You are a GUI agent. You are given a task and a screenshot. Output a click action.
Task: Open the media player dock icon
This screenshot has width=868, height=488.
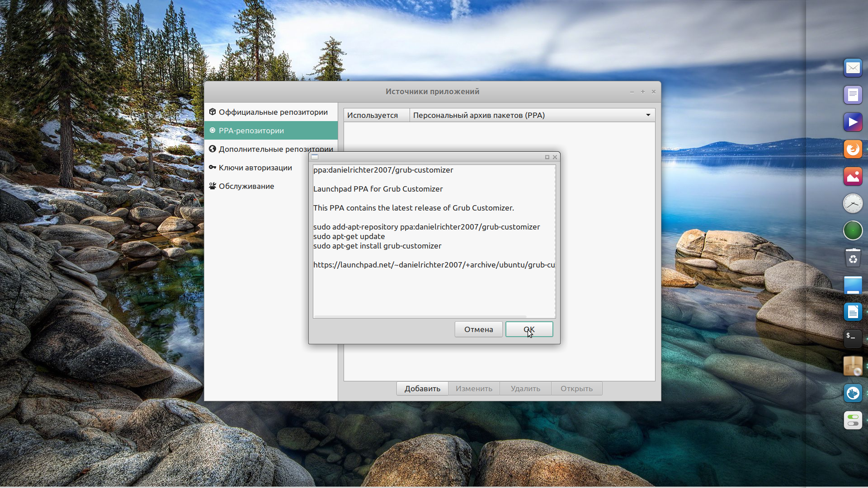pyautogui.click(x=853, y=122)
